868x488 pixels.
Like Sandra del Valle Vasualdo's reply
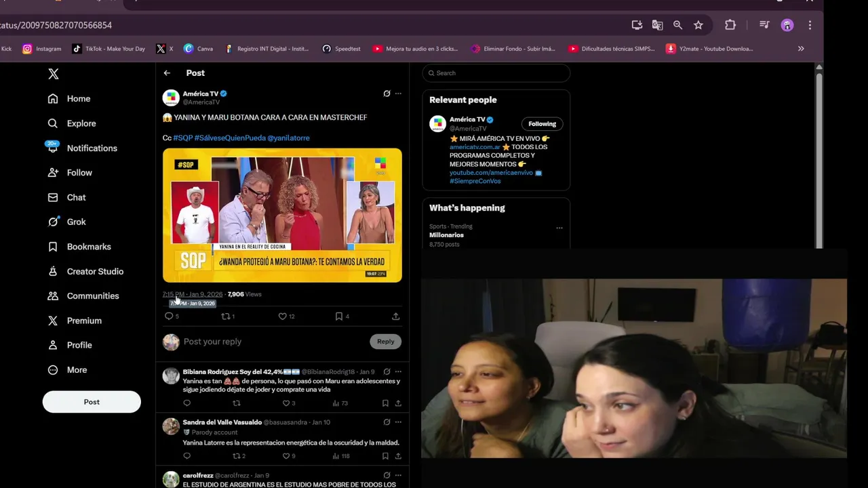[285, 456]
